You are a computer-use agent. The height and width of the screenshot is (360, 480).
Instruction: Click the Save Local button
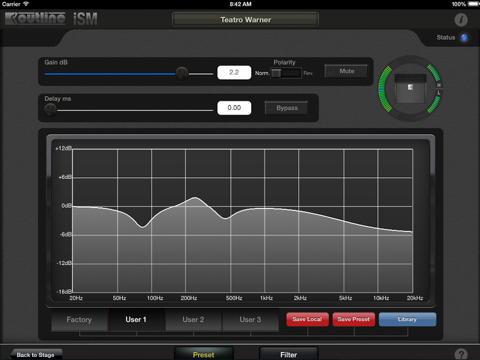click(x=307, y=319)
